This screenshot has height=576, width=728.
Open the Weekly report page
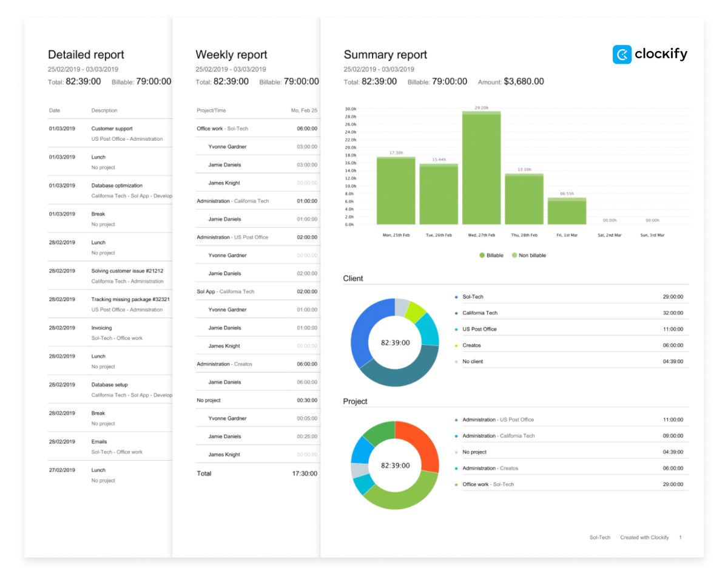231,55
